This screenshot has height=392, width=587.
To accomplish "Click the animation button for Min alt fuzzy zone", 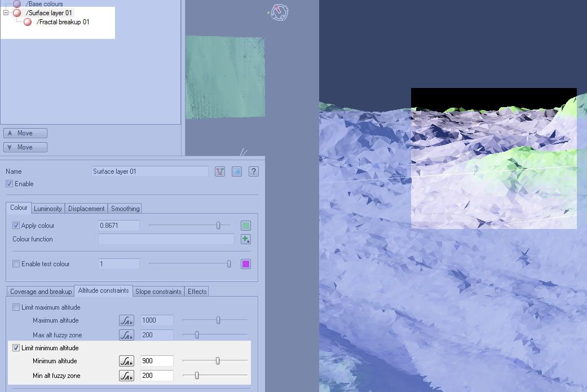I will [x=126, y=376].
